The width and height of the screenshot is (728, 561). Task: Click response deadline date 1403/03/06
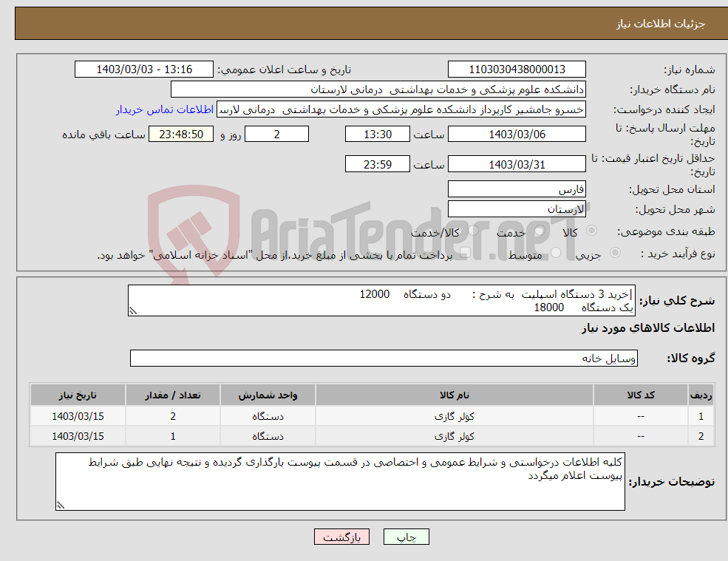tap(517, 135)
